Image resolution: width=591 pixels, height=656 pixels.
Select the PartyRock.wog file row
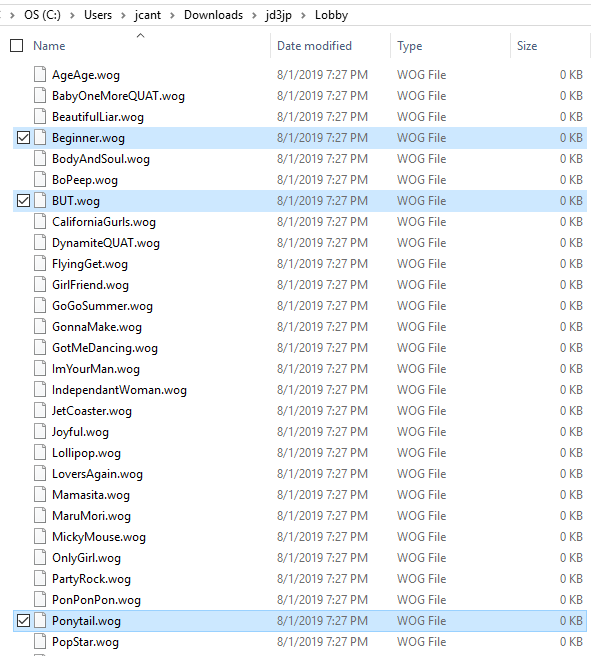[300, 579]
